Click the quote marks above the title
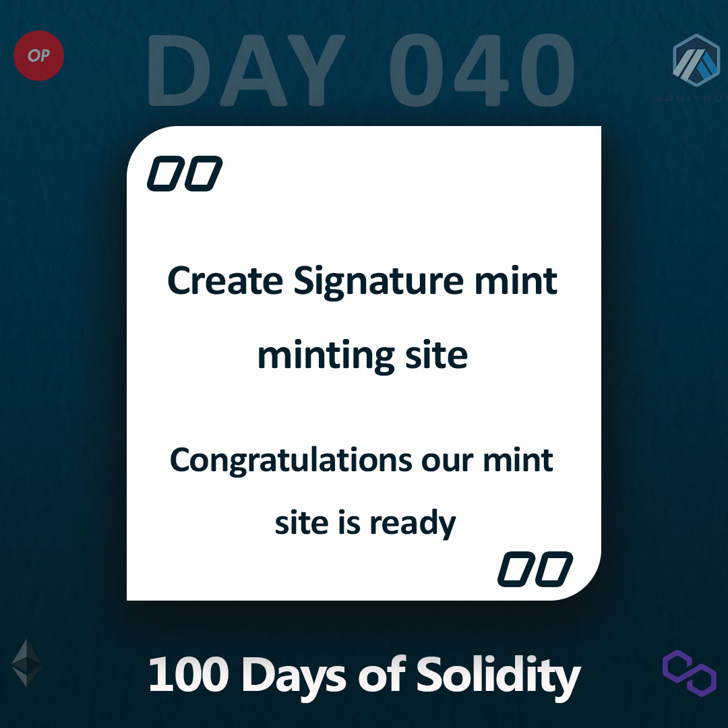Viewport: 728px width, 728px height. coord(185,173)
